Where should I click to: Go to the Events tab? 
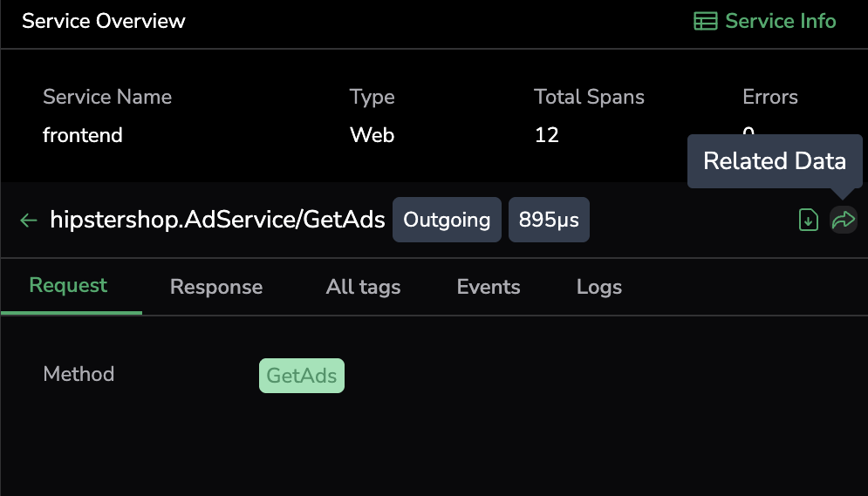tap(489, 287)
